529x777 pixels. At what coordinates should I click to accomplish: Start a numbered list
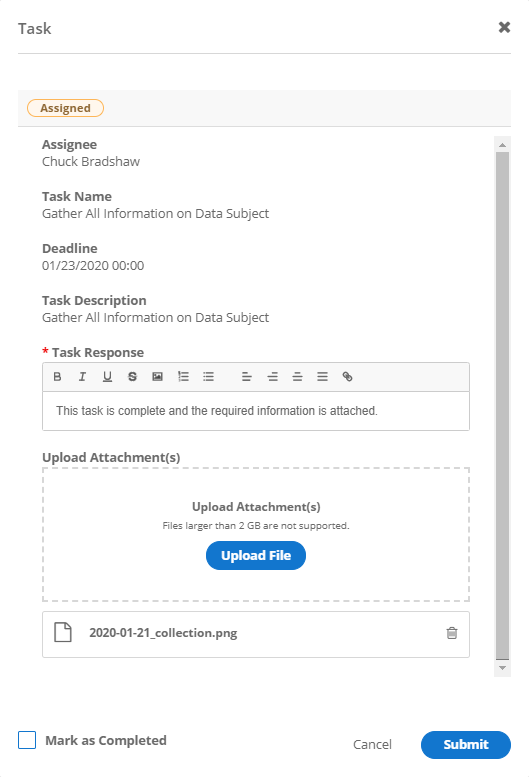183,377
